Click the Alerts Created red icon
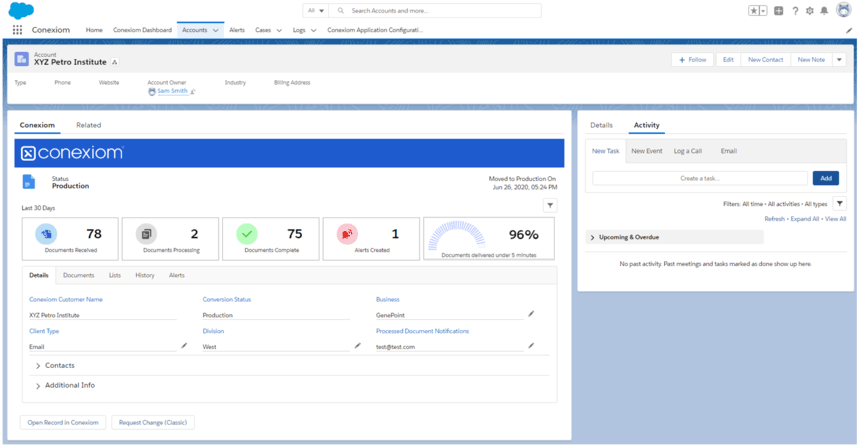Image resolution: width=860 pixels, height=447 pixels. [347, 234]
